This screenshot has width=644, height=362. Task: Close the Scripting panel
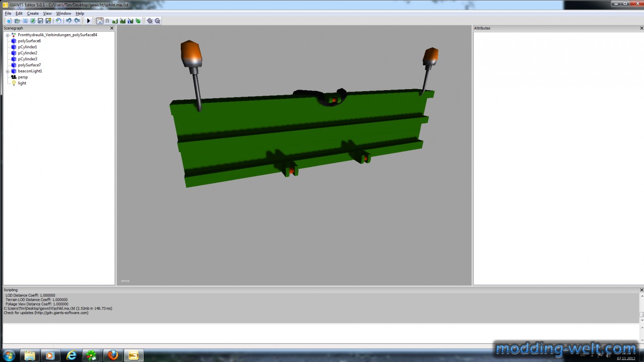pyautogui.click(x=642, y=290)
